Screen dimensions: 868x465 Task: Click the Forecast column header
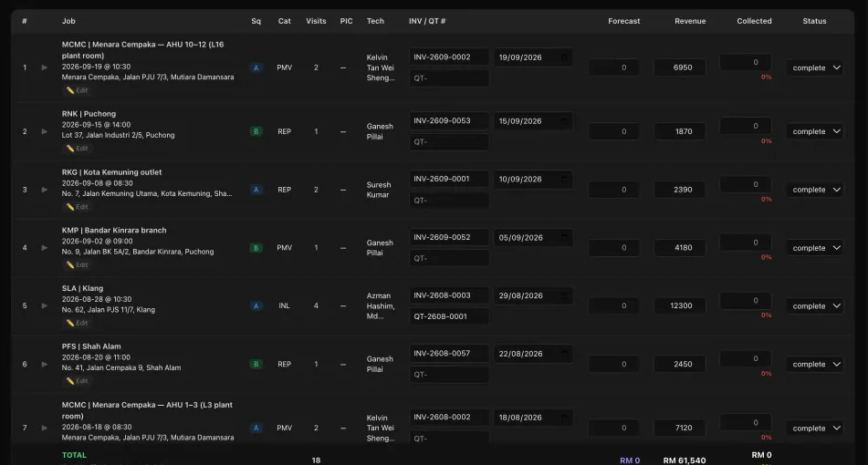[x=624, y=21]
